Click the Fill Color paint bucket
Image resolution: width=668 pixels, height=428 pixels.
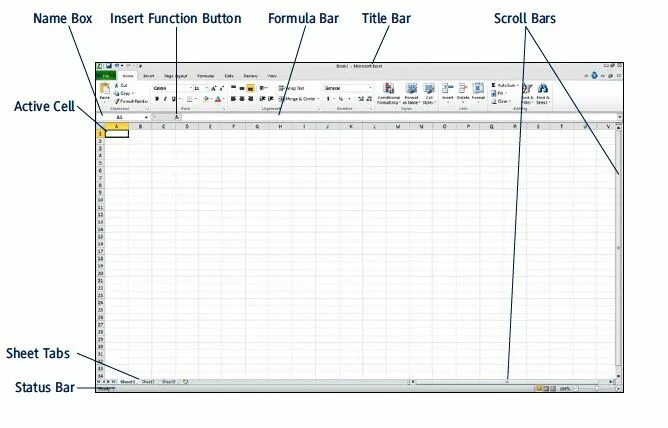point(205,99)
